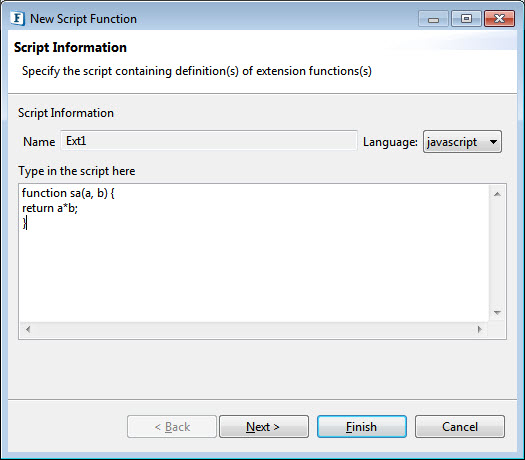This screenshot has height=460, width=525.
Task: Click the Language dropdown arrow
Action: coord(493,142)
